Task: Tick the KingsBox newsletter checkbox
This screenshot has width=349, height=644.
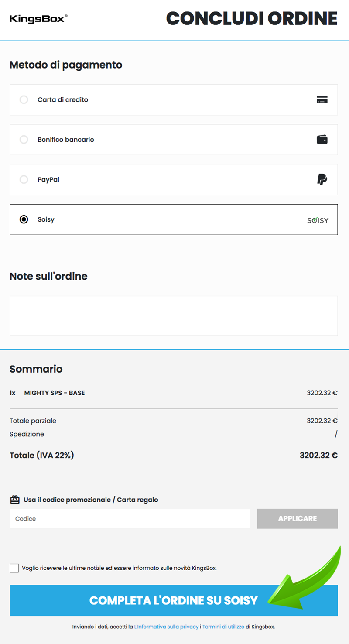Action: 14,568
